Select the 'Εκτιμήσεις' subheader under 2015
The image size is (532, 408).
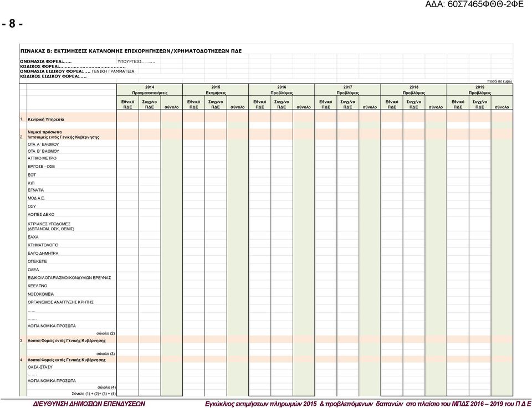(x=216, y=93)
